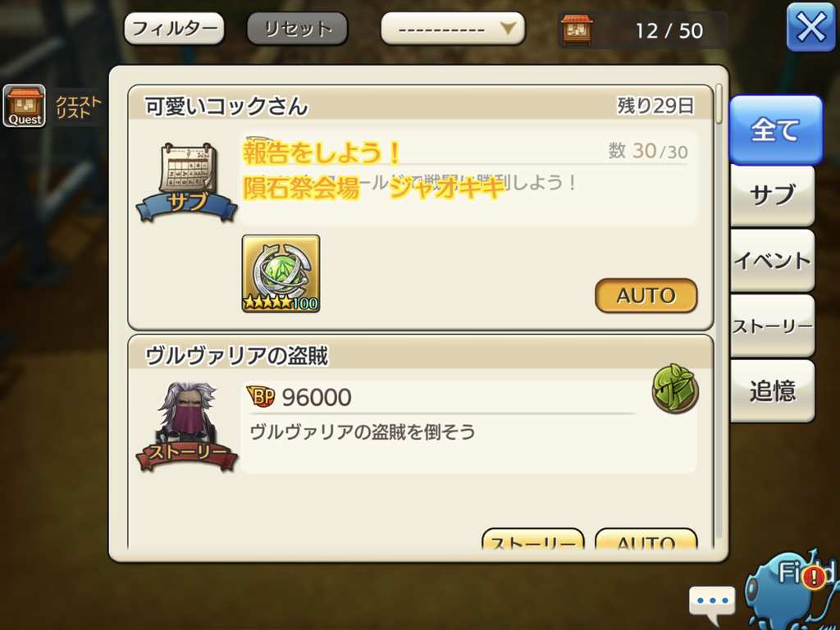Click the リセット reset button
Viewport: 840px width, 630px height.
click(x=297, y=29)
